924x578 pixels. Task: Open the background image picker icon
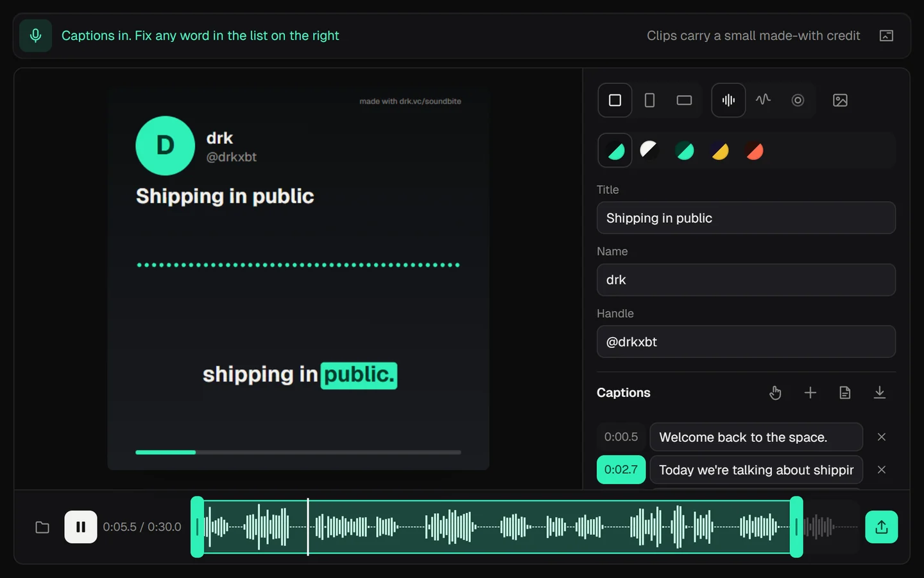click(840, 100)
